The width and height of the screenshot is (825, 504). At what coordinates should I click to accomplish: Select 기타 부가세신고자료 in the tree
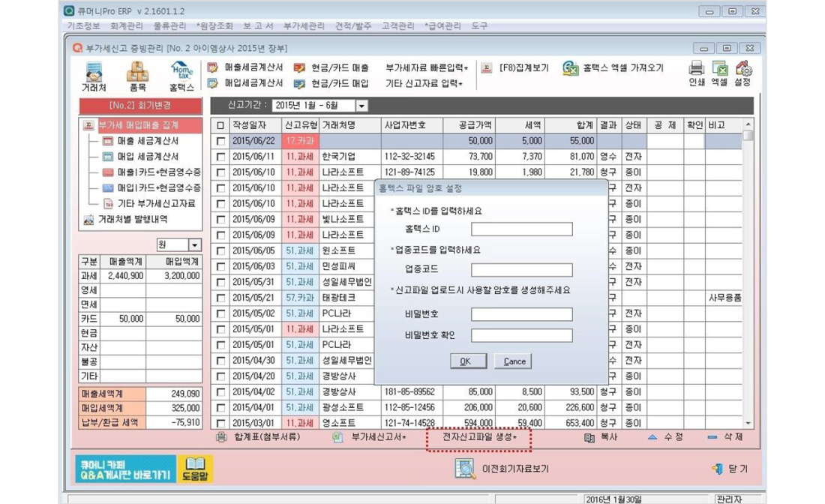tap(149, 203)
